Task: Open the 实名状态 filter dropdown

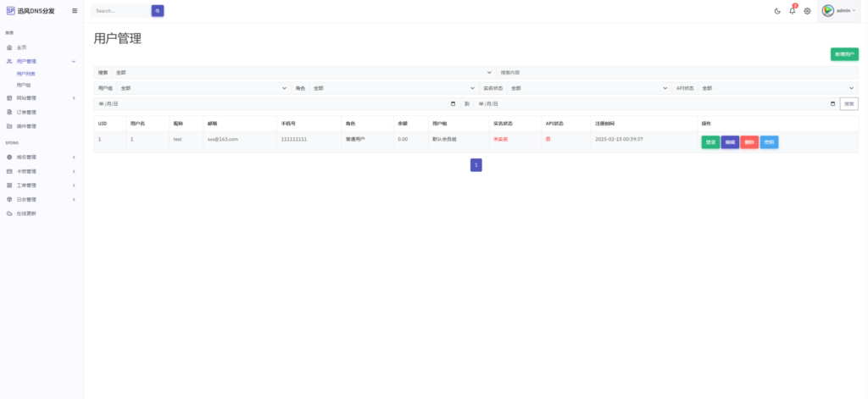Action: (589, 88)
